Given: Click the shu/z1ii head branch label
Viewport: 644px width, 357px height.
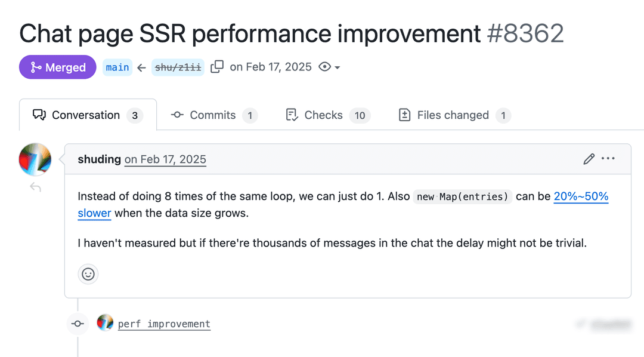Looking at the screenshot, I should [x=178, y=67].
